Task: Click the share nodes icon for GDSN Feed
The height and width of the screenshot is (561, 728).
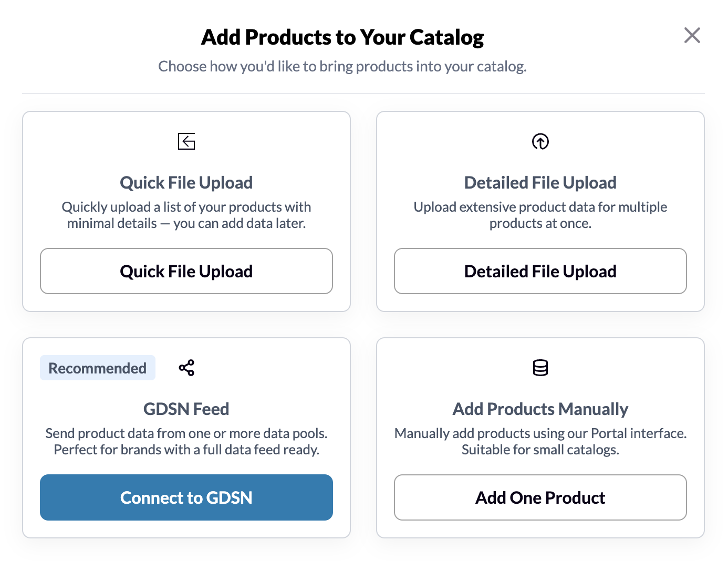Action: 186,368
